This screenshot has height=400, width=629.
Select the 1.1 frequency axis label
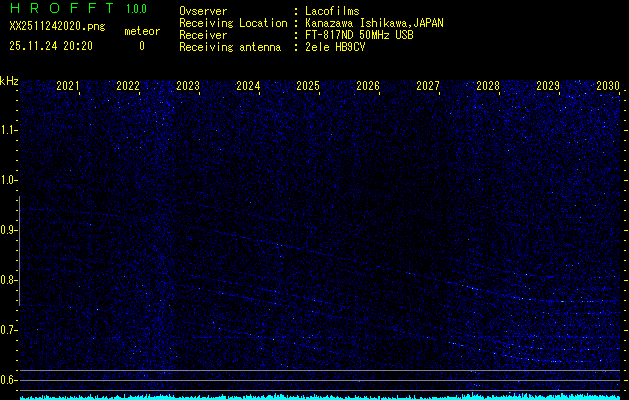[x=9, y=130]
